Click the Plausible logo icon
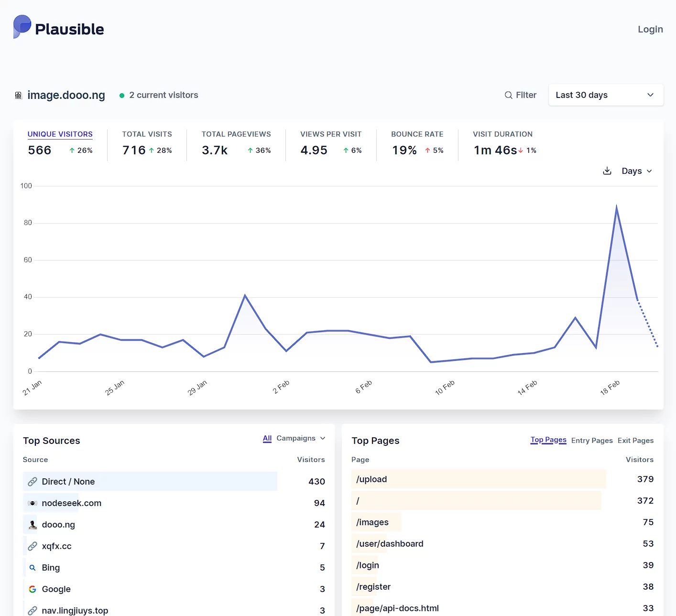Viewport: 676px width, 616px height. point(22,27)
